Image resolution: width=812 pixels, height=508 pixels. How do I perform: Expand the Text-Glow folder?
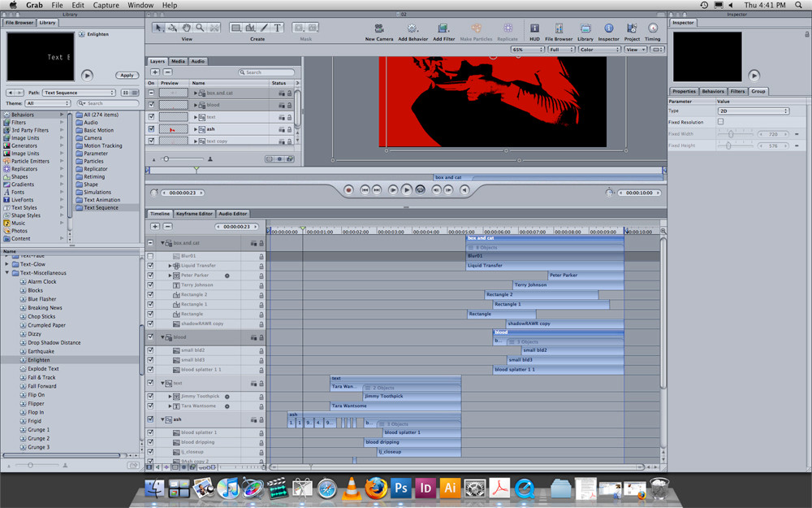pos(7,264)
